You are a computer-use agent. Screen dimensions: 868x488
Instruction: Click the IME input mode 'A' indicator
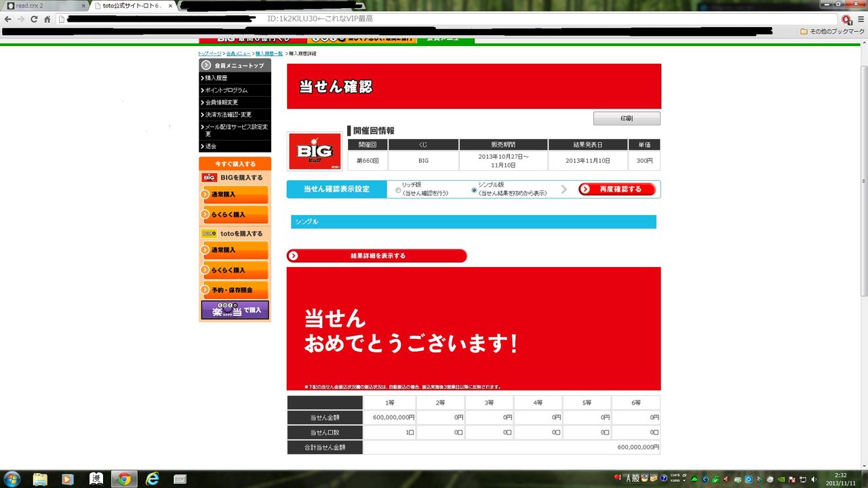pyautogui.click(x=627, y=479)
